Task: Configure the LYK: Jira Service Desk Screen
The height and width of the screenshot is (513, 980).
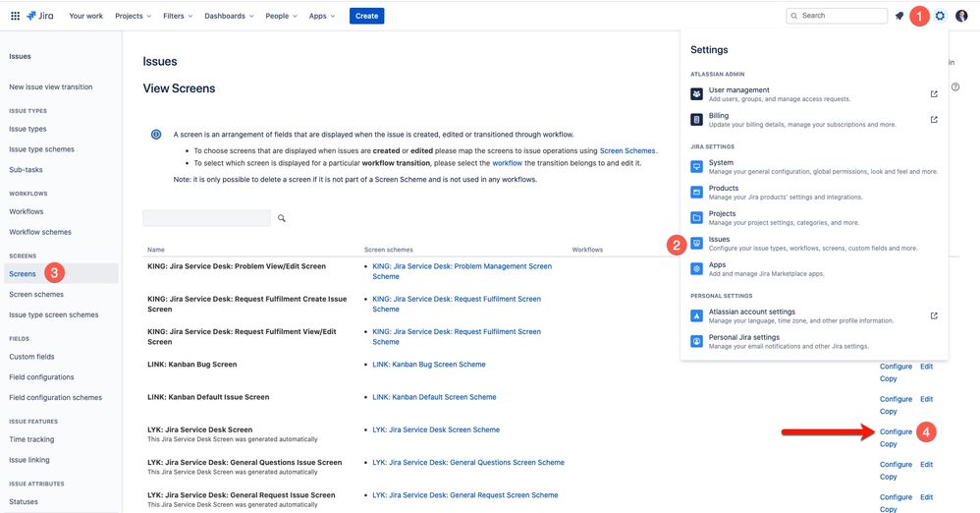Action: coord(896,431)
